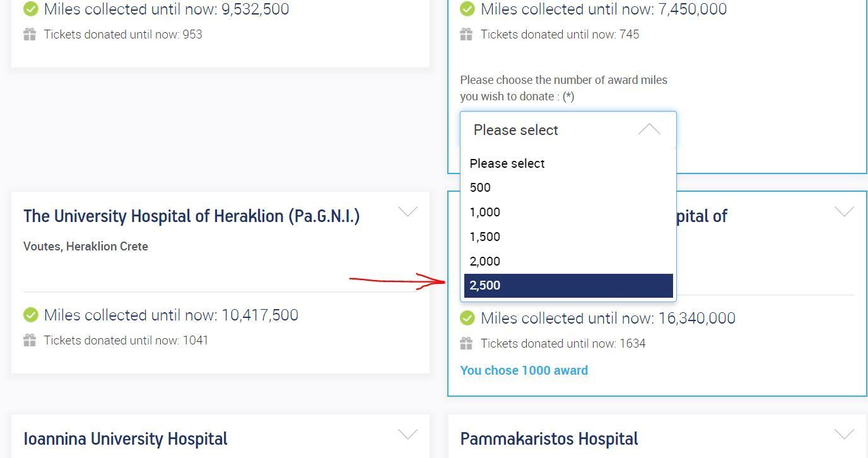Expand the Pammakaristos Hospital chevron
Screen dimensions: 868x458
coord(844,434)
